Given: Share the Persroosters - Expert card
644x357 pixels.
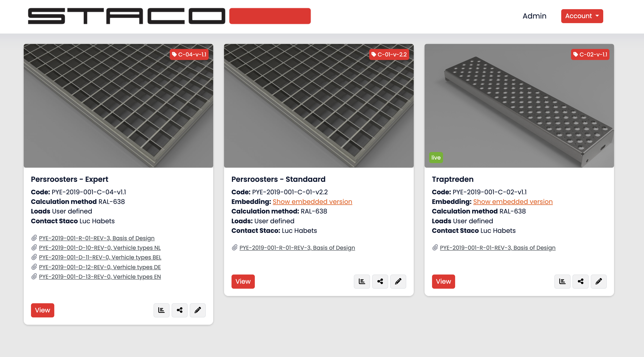Looking at the screenshot, I should click(180, 310).
